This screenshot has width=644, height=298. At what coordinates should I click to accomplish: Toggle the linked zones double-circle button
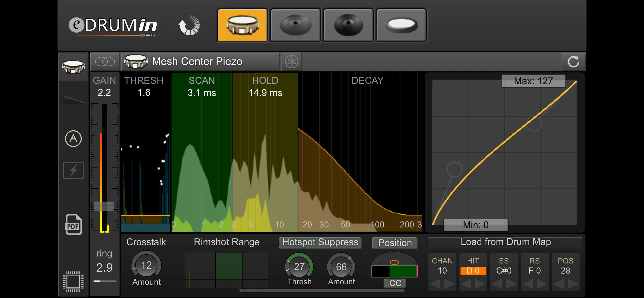click(105, 62)
